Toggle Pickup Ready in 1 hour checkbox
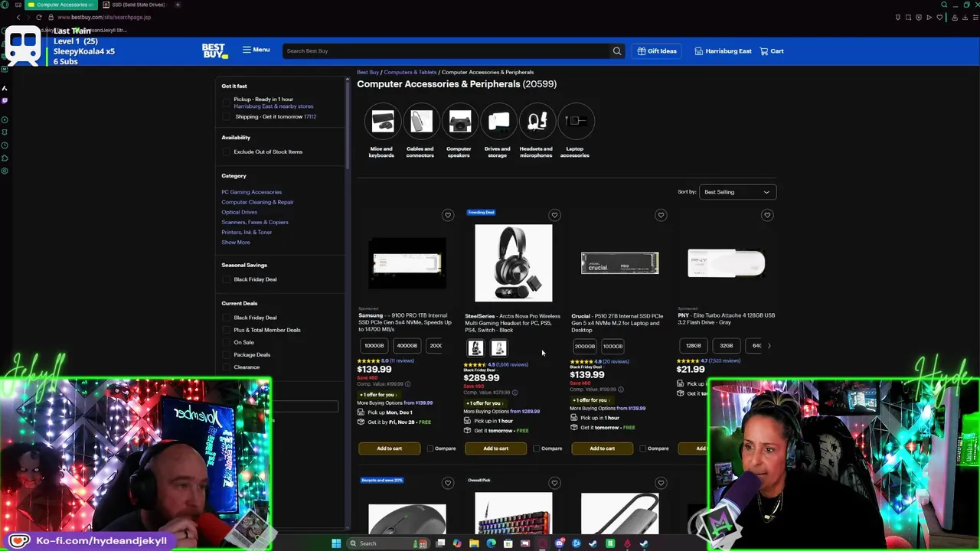 click(227, 103)
